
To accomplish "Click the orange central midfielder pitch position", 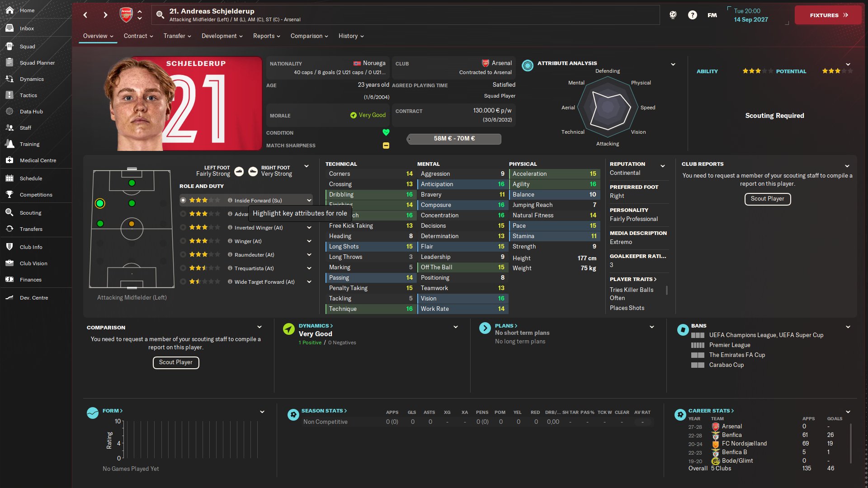I will pyautogui.click(x=132, y=224).
